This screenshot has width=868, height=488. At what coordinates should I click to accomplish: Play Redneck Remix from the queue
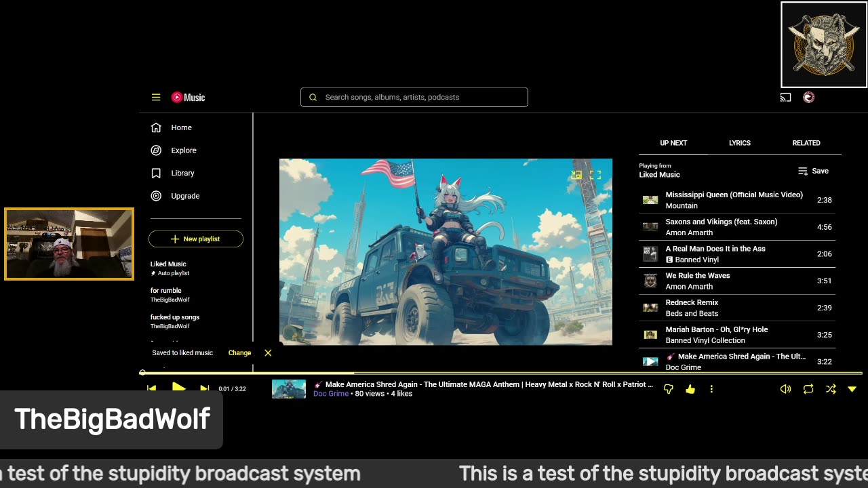(x=737, y=308)
